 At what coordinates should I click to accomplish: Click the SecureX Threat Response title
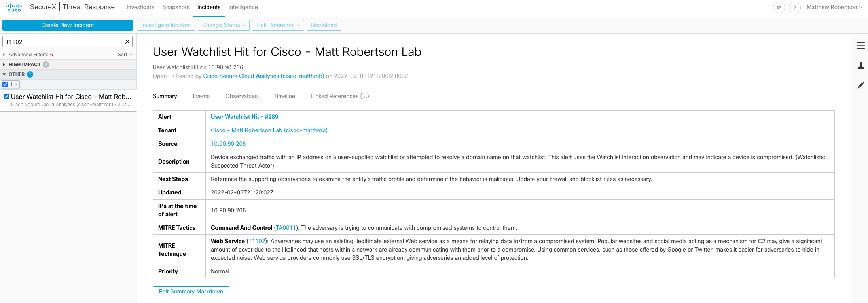point(72,7)
